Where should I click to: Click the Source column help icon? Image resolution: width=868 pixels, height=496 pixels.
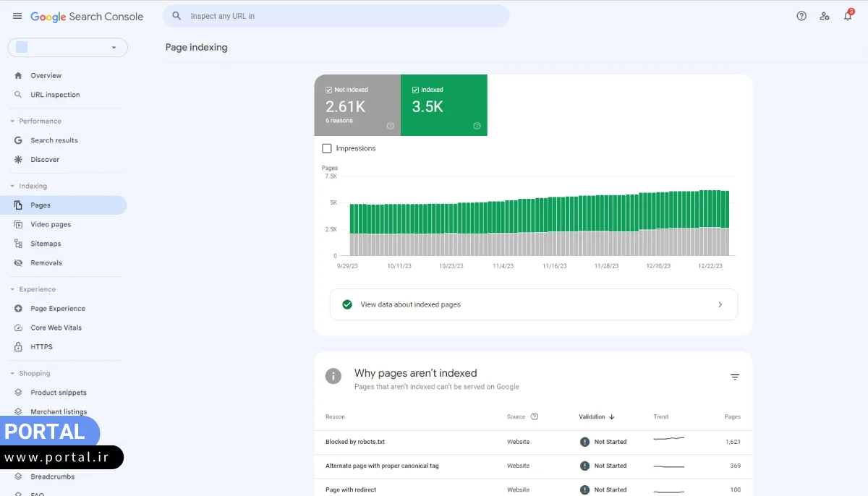point(535,416)
